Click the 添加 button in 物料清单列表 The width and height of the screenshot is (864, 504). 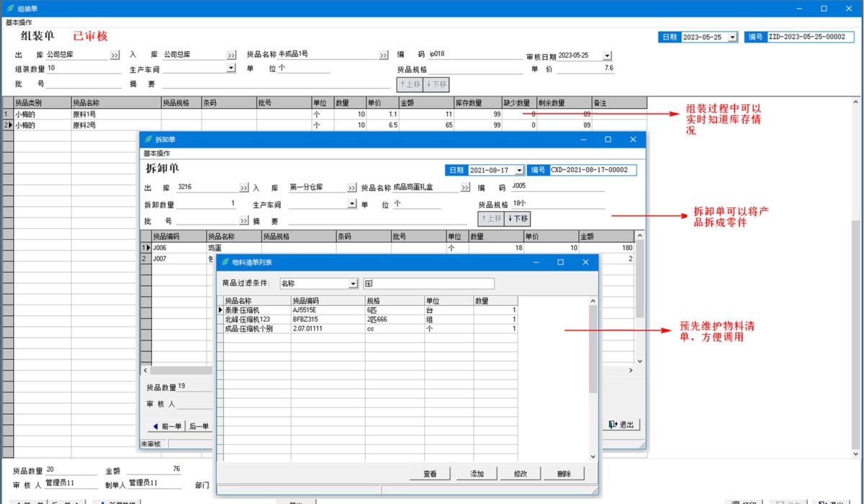click(477, 474)
